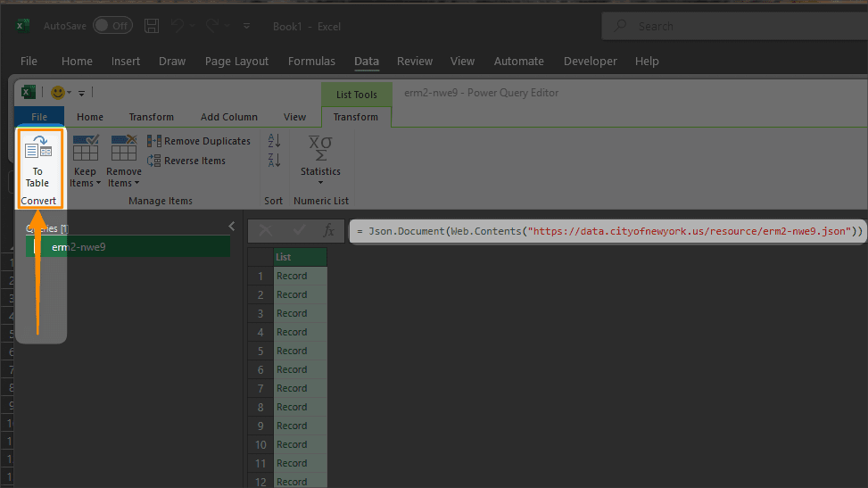868x488 pixels.
Task: Click the Excel Save icon
Action: [x=152, y=26]
